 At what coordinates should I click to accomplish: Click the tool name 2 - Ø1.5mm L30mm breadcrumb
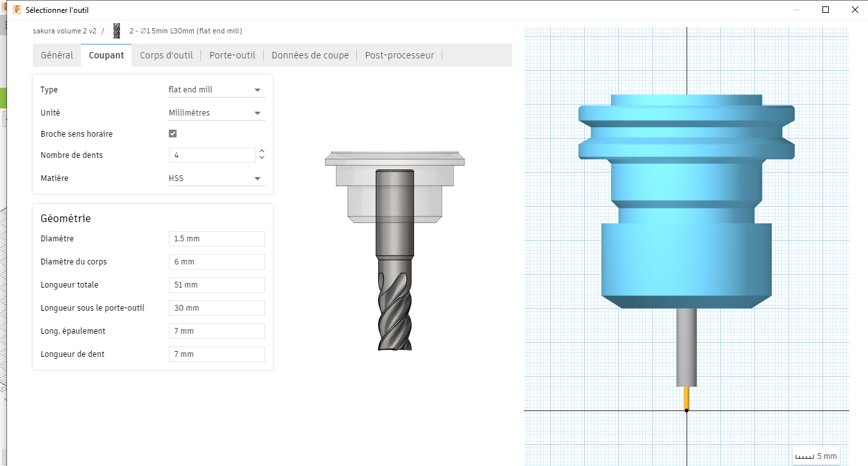point(186,31)
